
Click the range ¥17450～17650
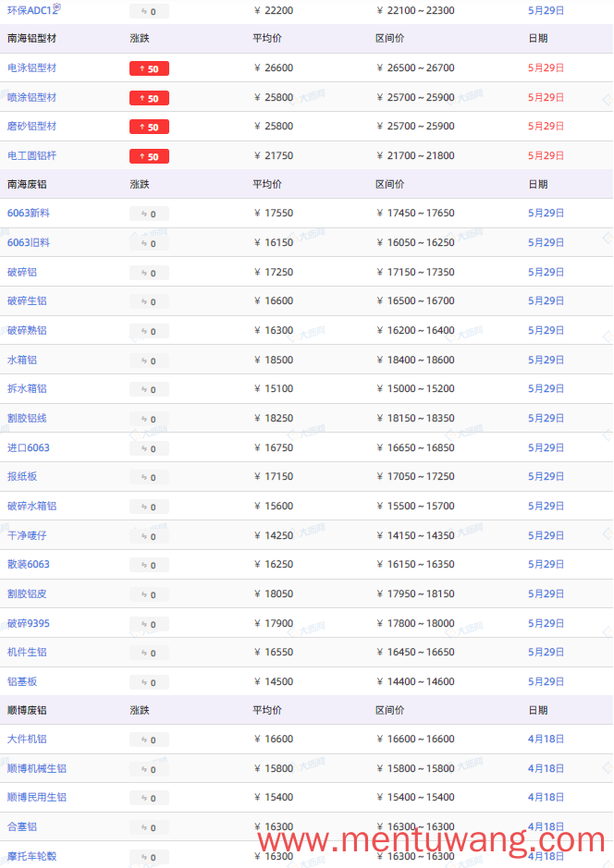[415, 214]
